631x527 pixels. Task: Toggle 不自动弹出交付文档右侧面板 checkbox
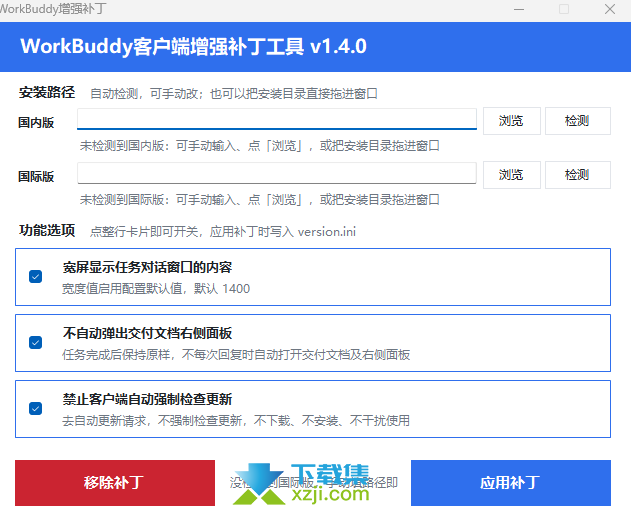(x=35, y=343)
